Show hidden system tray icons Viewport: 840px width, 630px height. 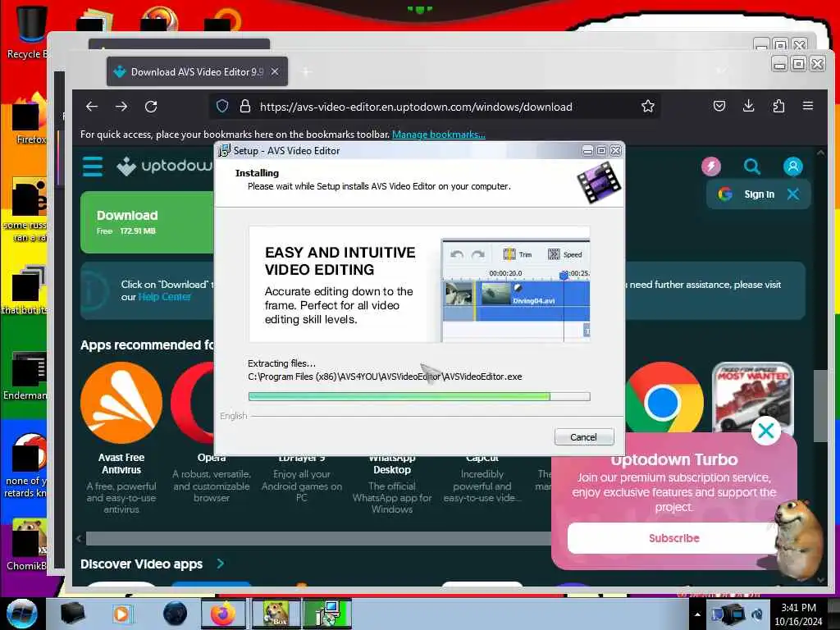(x=697, y=614)
